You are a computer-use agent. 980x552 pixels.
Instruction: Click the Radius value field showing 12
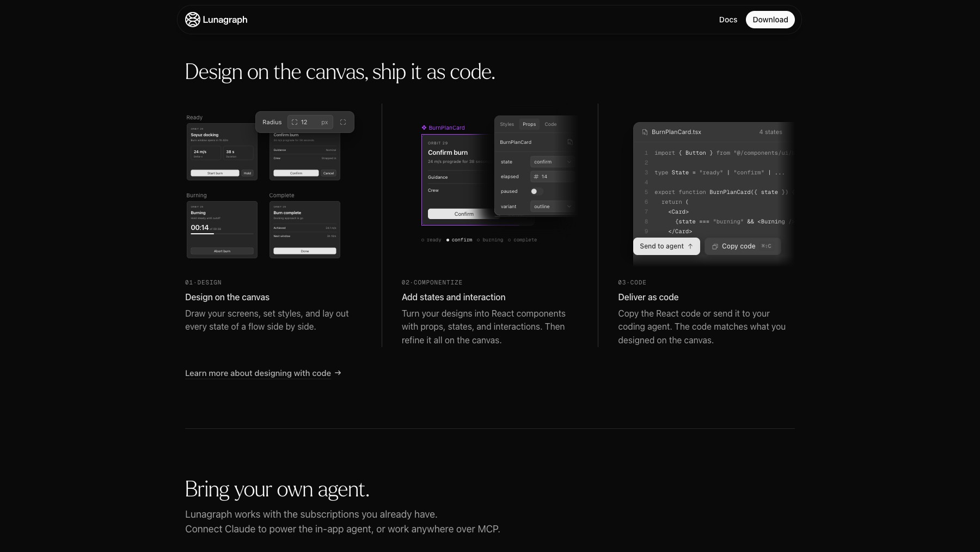[x=310, y=122]
